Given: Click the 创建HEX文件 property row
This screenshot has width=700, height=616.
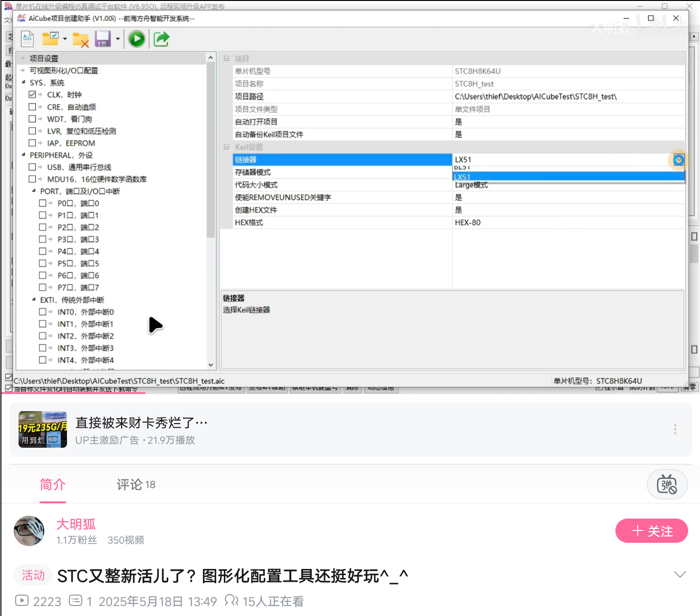Looking at the screenshot, I should coord(459,210).
